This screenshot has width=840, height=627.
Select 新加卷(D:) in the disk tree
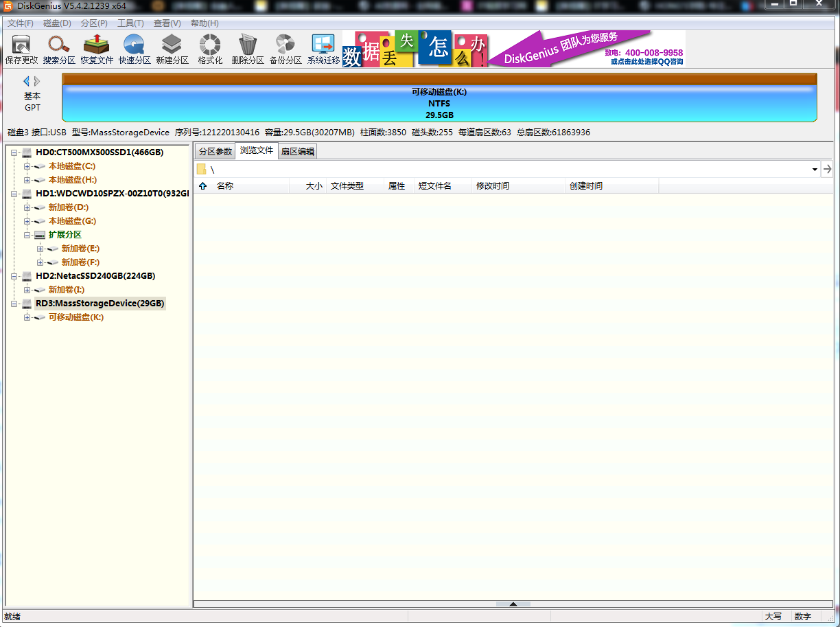68,207
